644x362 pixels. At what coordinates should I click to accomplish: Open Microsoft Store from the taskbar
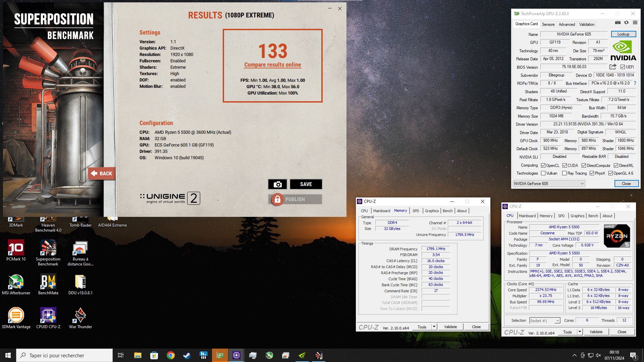154,355
